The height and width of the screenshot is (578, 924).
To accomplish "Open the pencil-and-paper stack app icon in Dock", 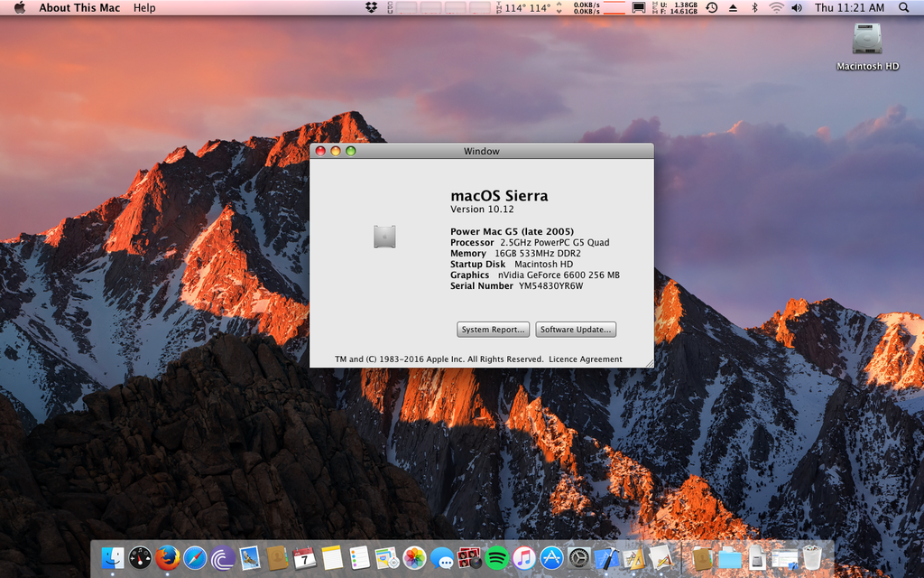I will click(x=661, y=557).
